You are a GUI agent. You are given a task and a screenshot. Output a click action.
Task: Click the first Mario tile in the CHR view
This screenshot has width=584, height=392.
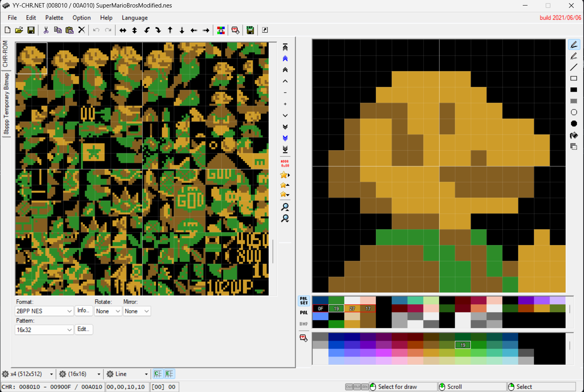click(x=31, y=58)
